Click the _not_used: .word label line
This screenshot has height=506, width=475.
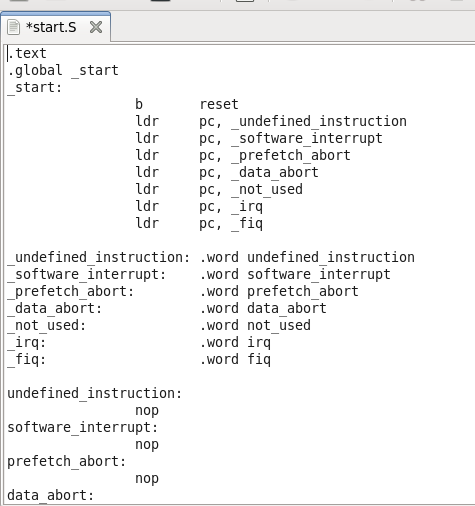click(x=159, y=325)
